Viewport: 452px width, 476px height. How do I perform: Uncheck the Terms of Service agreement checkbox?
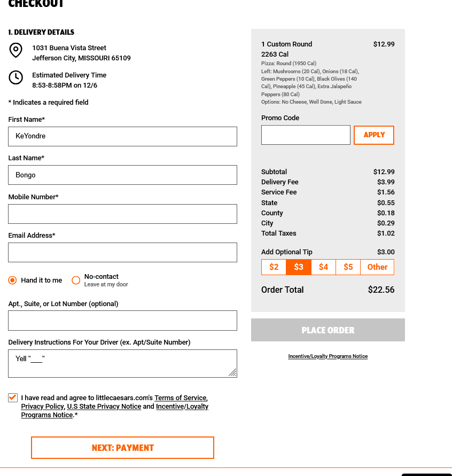point(13,397)
